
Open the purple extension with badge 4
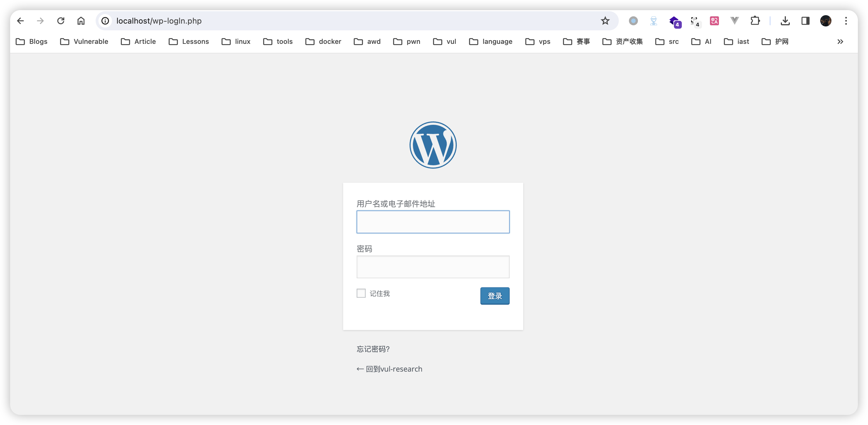675,22
